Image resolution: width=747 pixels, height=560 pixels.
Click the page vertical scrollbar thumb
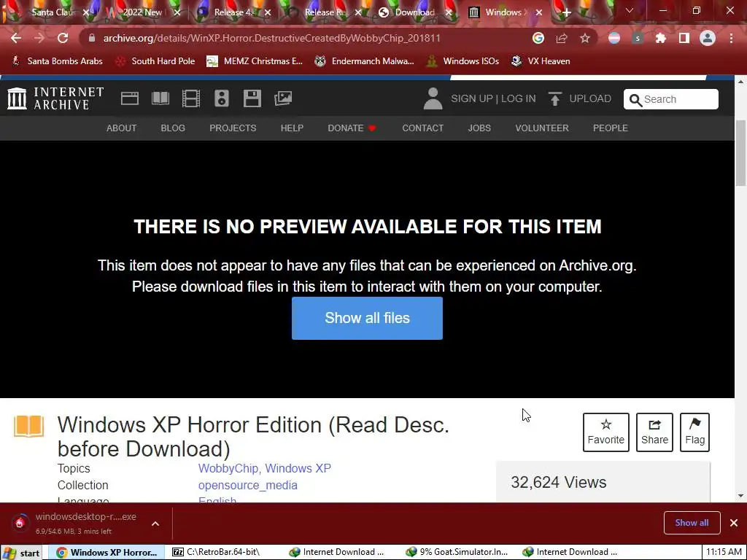click(740, 154)
